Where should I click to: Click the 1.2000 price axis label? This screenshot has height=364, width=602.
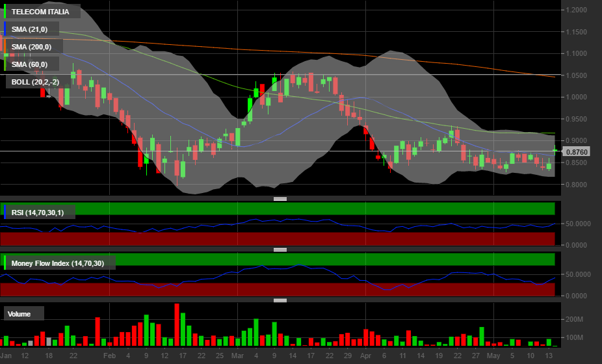[576, 10]
